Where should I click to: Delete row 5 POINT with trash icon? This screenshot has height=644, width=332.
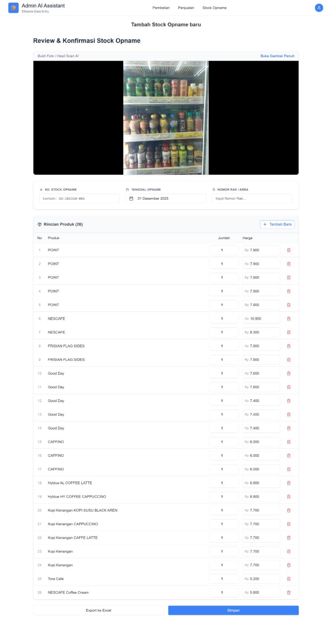pyautogui.click(x=289, y=305)
